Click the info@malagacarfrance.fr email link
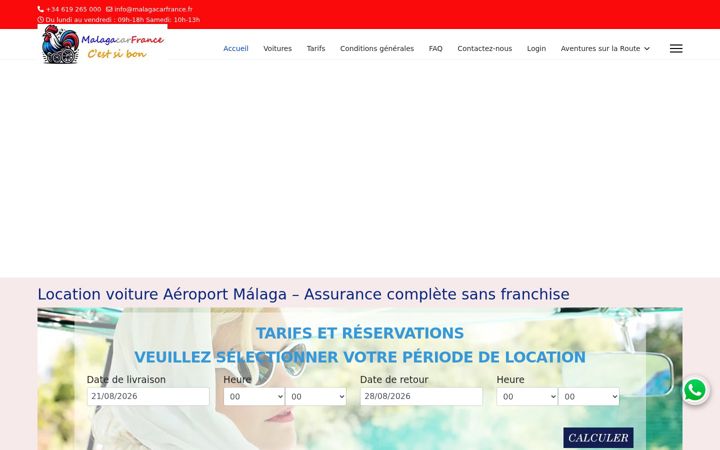The height and width of the screenshot is (450, 720). point(153,9)
